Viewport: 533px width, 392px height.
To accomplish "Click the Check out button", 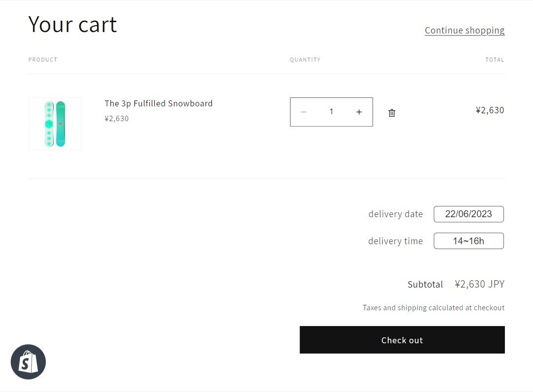I will [402, 340].
